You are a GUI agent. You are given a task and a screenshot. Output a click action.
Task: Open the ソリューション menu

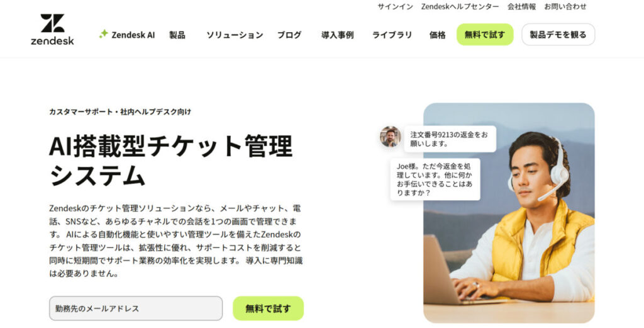[235, 35]
